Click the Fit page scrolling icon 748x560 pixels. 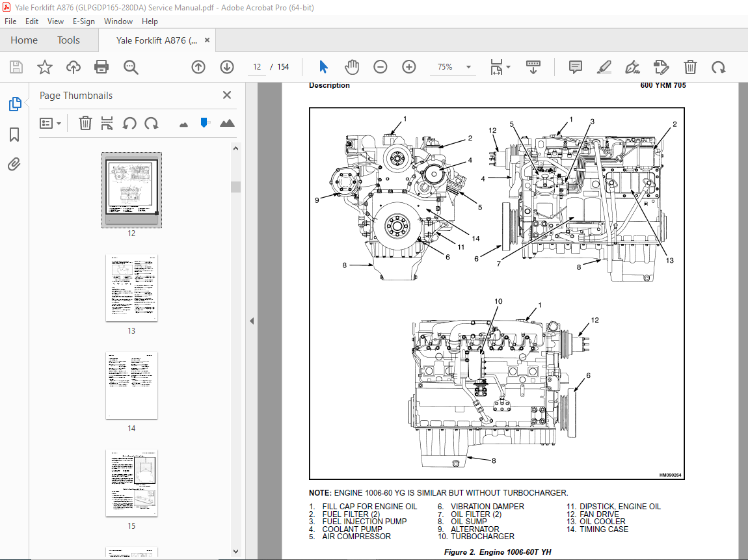(x=496, y=67)
